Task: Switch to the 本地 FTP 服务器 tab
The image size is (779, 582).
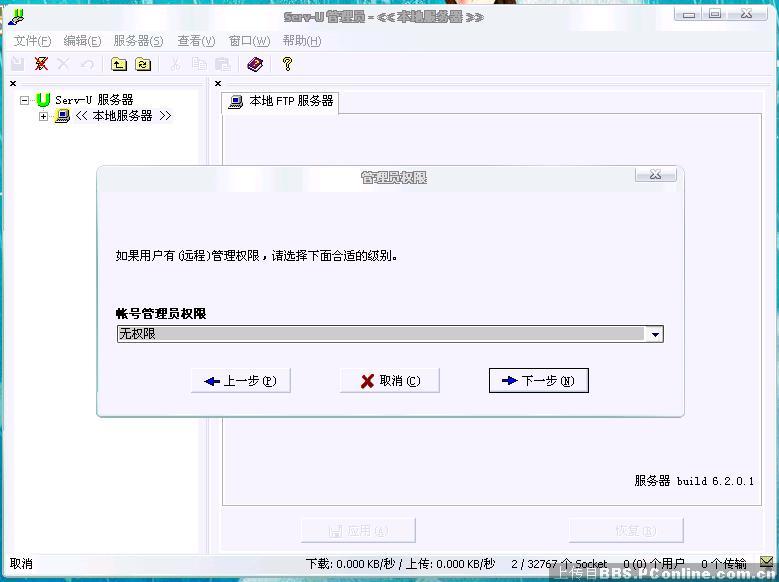Action: point(281,102)
